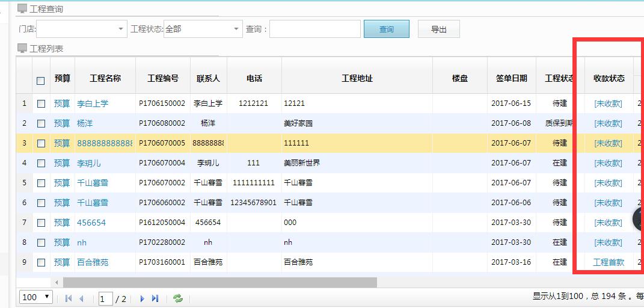The height and width of the screenshot is (308, 644).
Task: Go to next page arrow
Action: coord(143,298)
